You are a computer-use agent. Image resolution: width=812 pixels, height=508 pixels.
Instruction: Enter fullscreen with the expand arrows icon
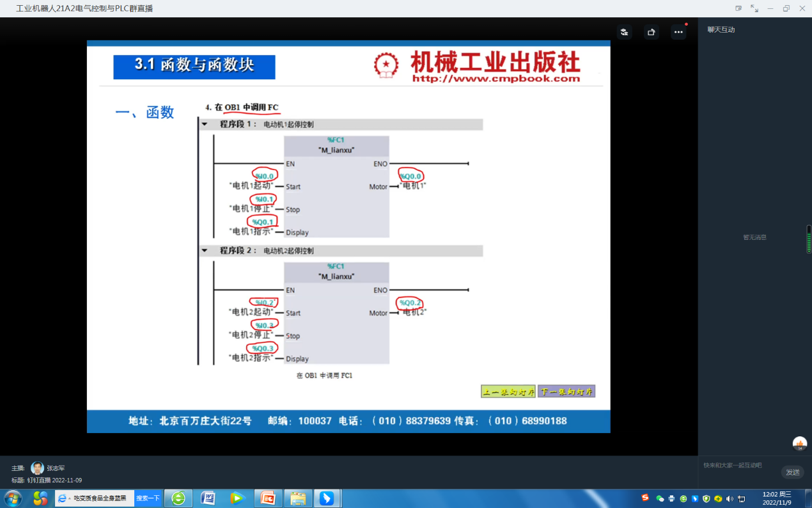[x=754, y=8]
